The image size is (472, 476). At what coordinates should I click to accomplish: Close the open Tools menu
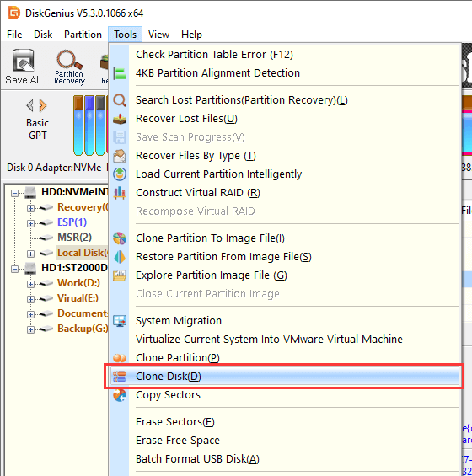coord(125,35)
